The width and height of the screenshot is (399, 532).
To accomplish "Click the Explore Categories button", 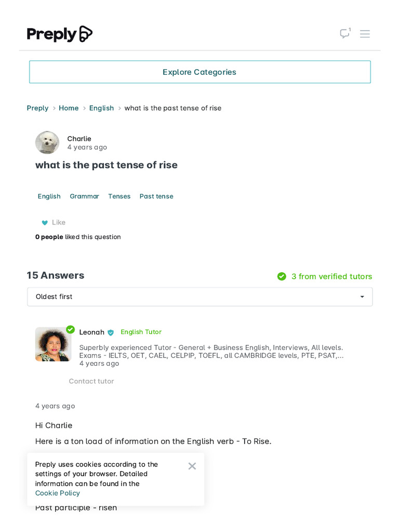I will tap(199, 72).
